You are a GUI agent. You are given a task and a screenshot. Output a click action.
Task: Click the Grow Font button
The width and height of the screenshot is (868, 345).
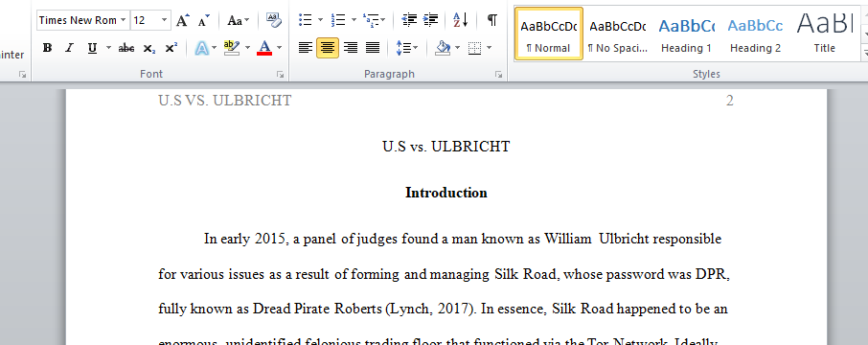point(182,20)
